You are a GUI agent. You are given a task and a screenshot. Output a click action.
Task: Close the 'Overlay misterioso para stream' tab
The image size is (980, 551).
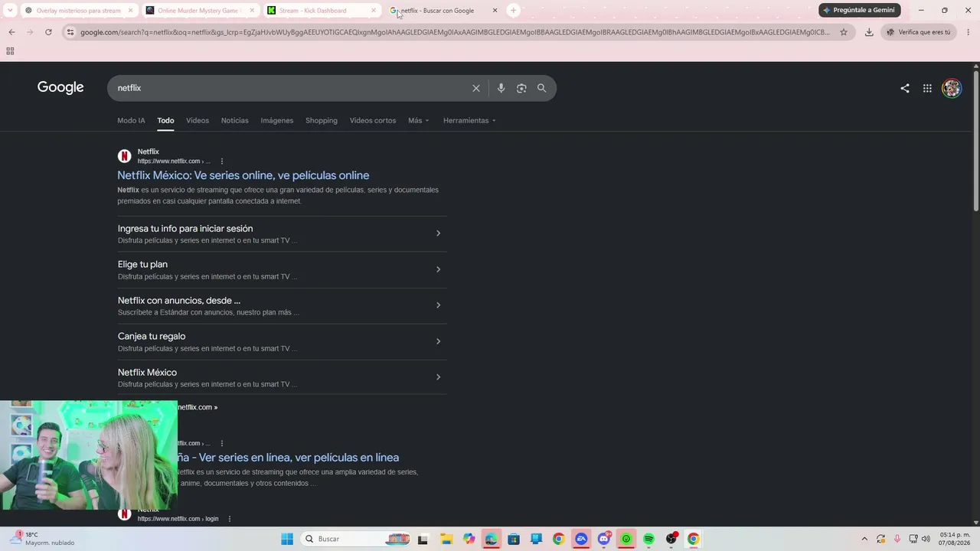(x=130, y=11)
